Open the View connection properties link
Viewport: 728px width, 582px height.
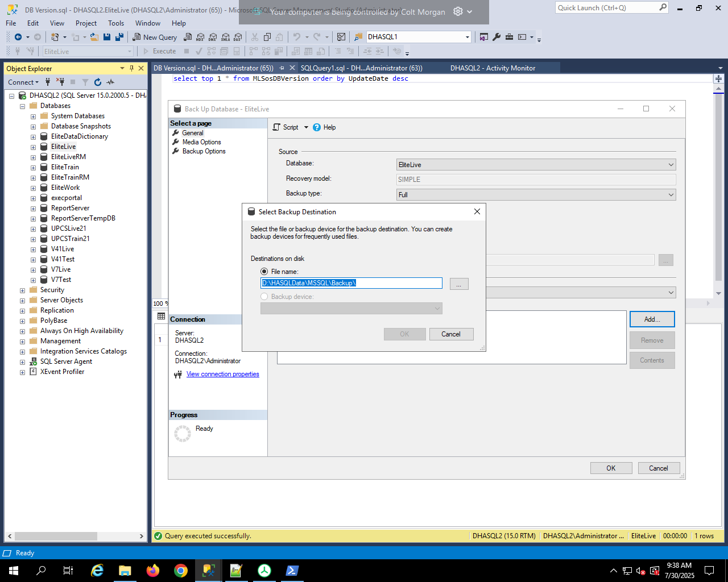pos(222,374)
